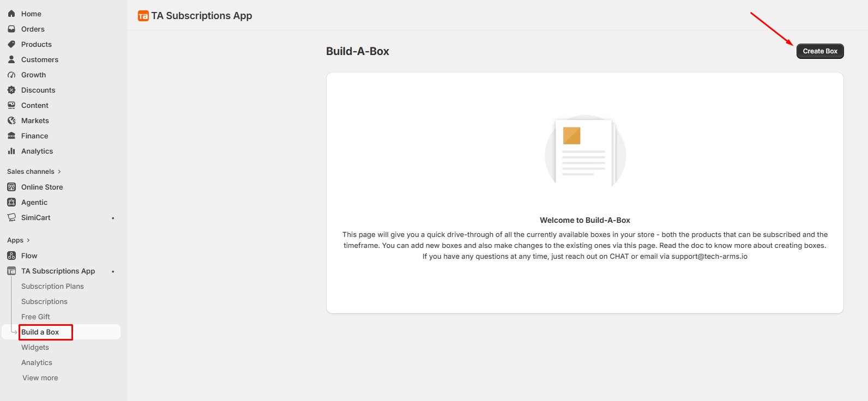Expand the Sales channels section
868x401 pixels.
(x=34, y=172)
